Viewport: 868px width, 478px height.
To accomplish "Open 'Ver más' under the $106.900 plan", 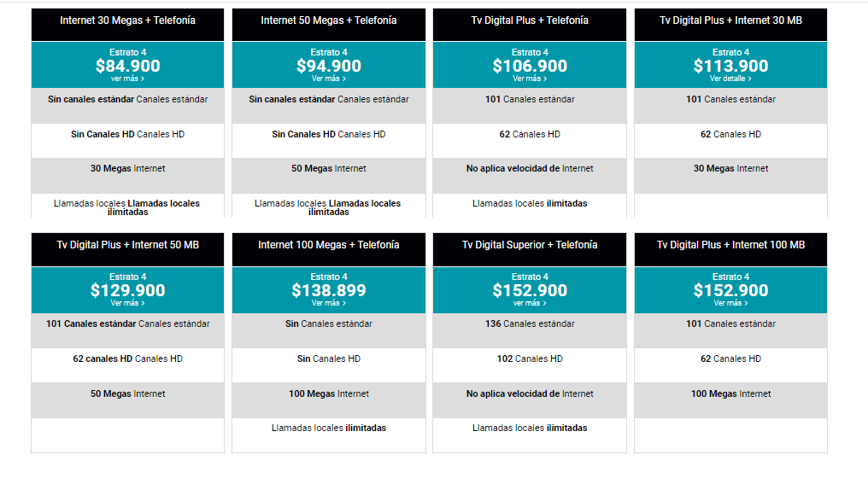I will click(x=529, y=79).
